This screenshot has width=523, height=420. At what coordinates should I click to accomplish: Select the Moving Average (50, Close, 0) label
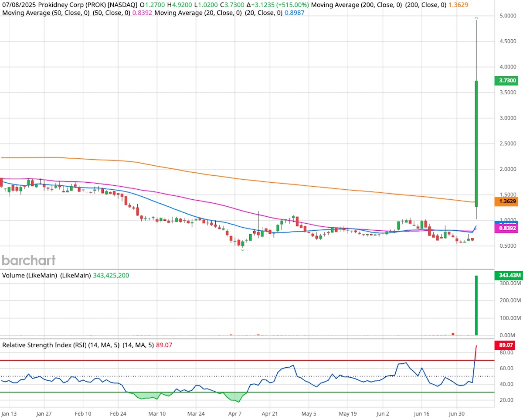click(46, 13)
